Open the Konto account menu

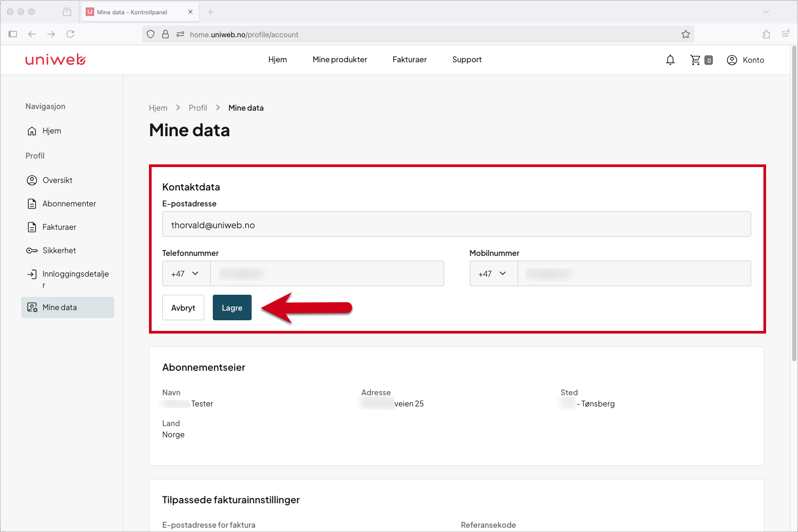(745, 60)
